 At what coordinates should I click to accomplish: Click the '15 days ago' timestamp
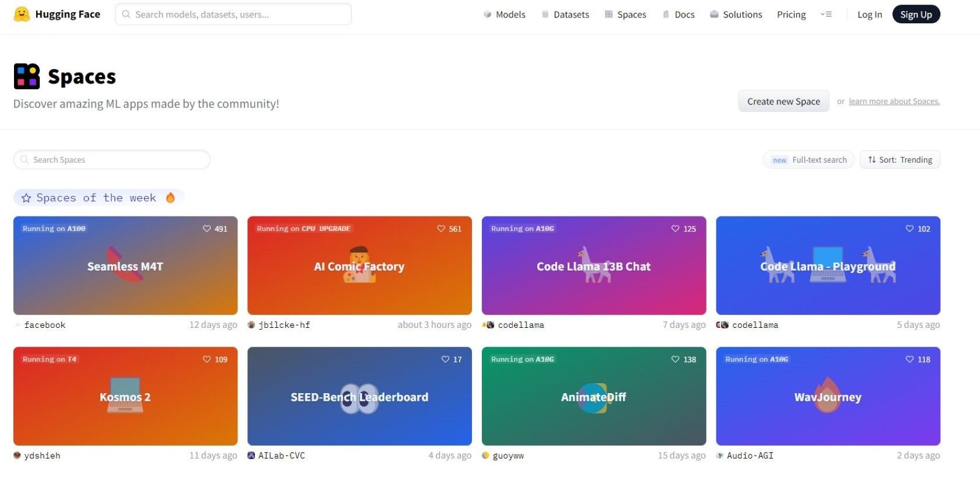point(681,456)
